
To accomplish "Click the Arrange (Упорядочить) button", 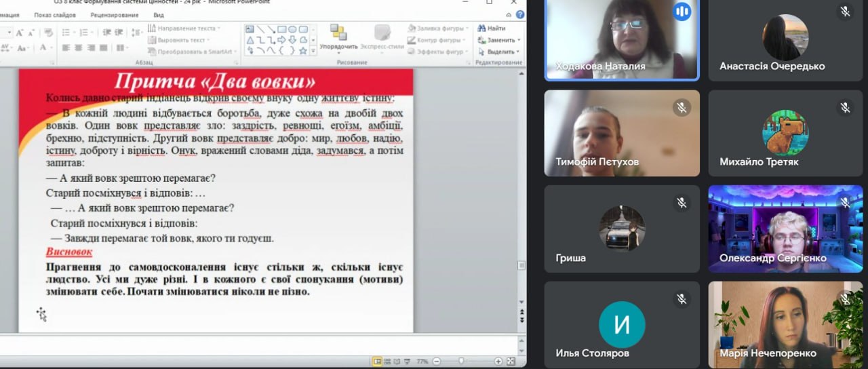I will (x=338, y=38).
